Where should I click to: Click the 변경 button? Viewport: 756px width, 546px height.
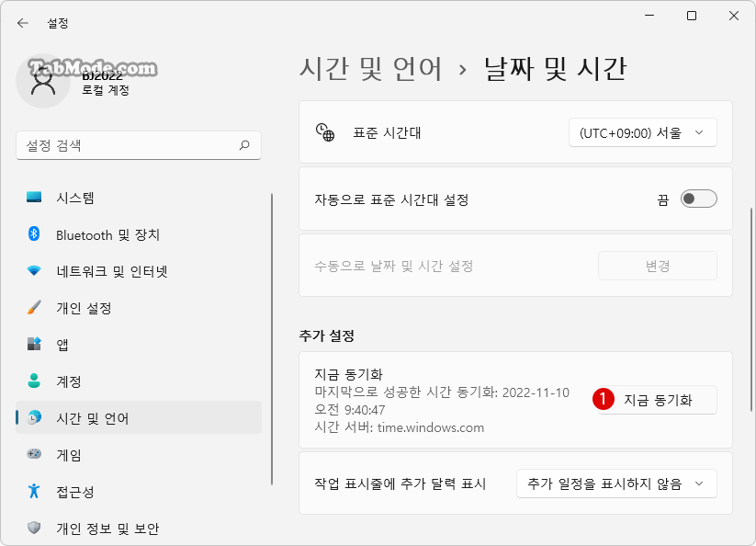point(658,266)
